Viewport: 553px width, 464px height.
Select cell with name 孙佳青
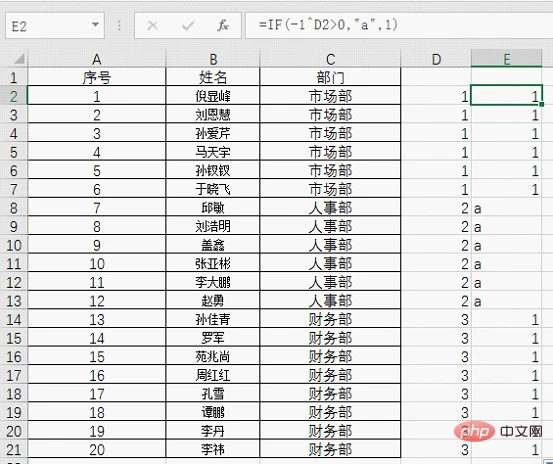point(213,319)
